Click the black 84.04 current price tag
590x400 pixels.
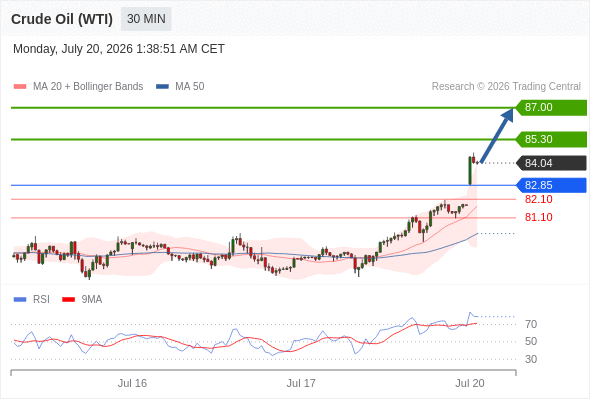point(551,163)
